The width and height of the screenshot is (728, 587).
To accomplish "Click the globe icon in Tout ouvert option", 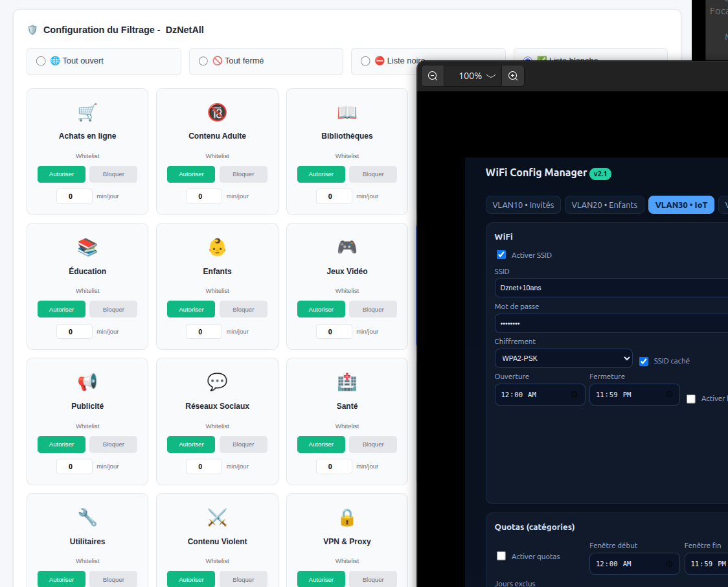I will [x=55, y=61].
